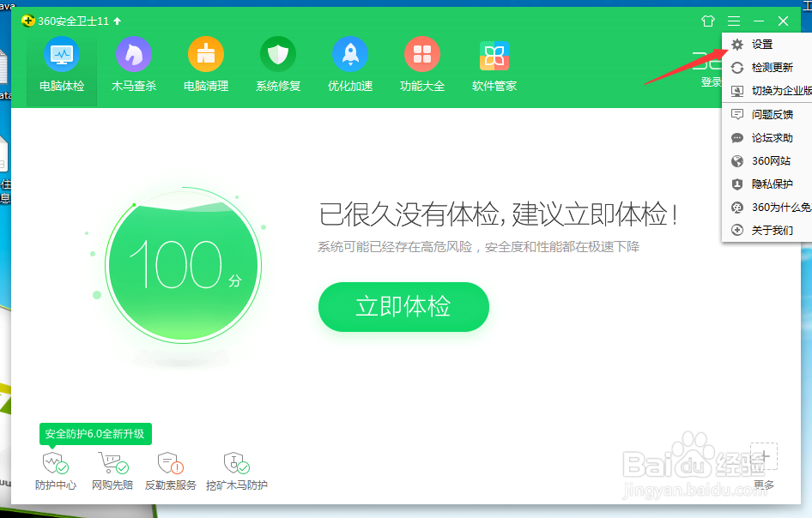
Task: Open 软件管家 colorful icon
Action: click(494, 56)
